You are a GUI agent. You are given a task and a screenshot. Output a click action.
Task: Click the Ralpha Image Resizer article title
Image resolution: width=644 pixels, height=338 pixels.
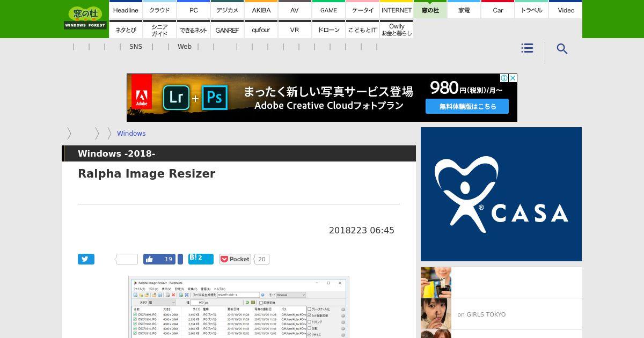coord(147,174)
